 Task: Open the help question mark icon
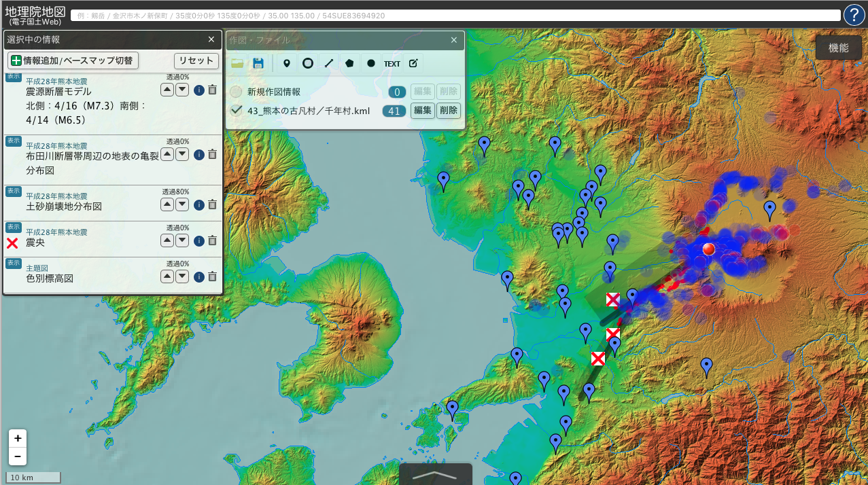[854, 15]
